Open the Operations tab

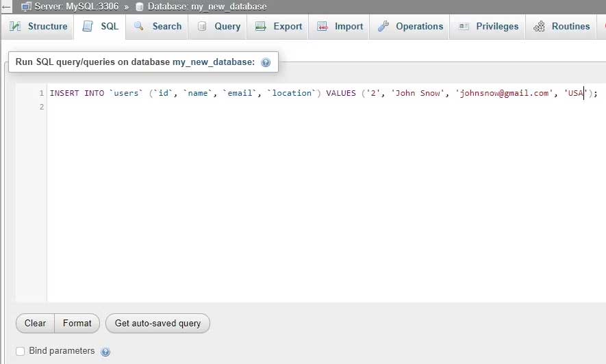click(409, 26)
